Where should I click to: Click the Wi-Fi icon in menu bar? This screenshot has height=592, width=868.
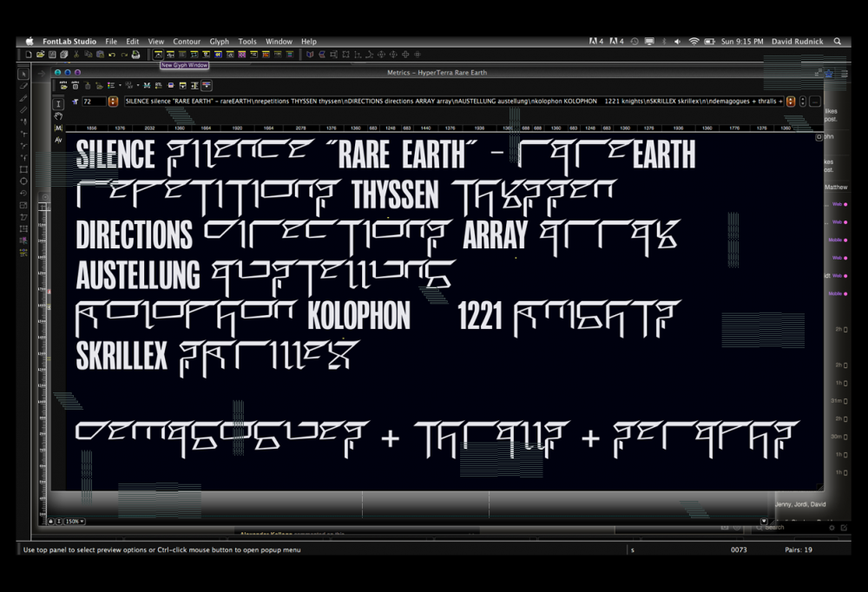coord(694,42)
